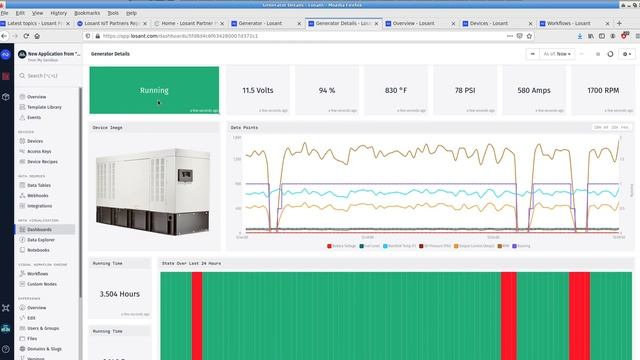Click the cube icon in left rail
Image resolution: width=640 pixels, height=360 pixels.
point(6,97)
